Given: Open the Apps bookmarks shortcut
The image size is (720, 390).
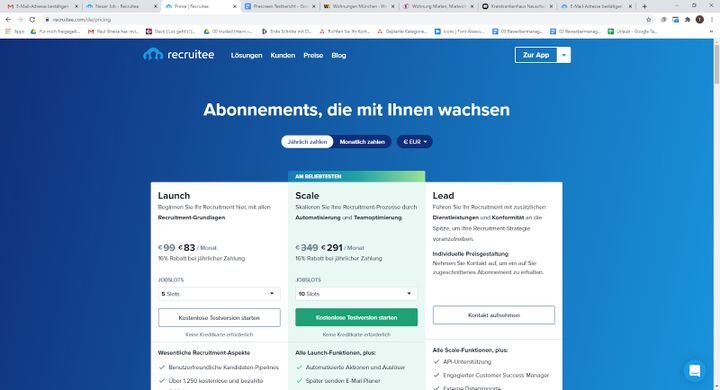Looking at the screenshot, I should point(15,31).
